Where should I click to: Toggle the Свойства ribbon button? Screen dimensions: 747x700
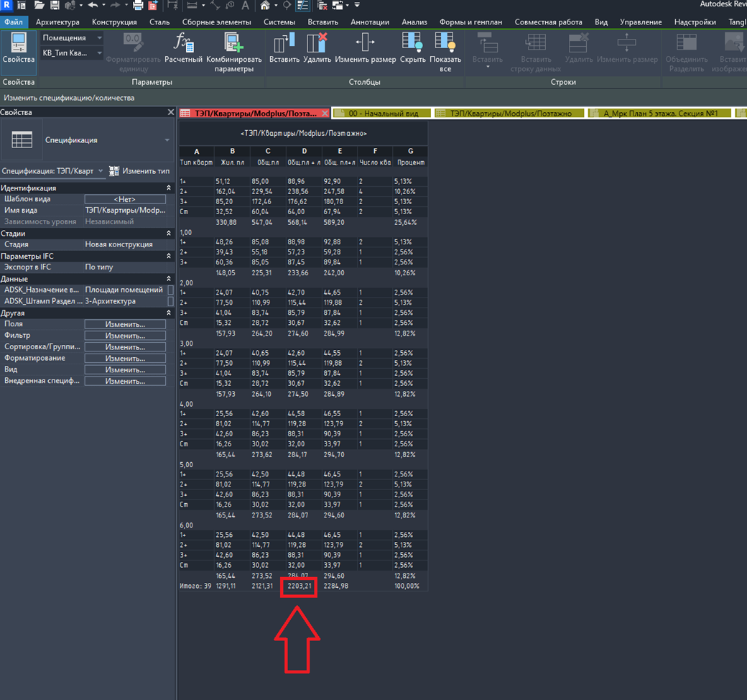click(19, 52)
